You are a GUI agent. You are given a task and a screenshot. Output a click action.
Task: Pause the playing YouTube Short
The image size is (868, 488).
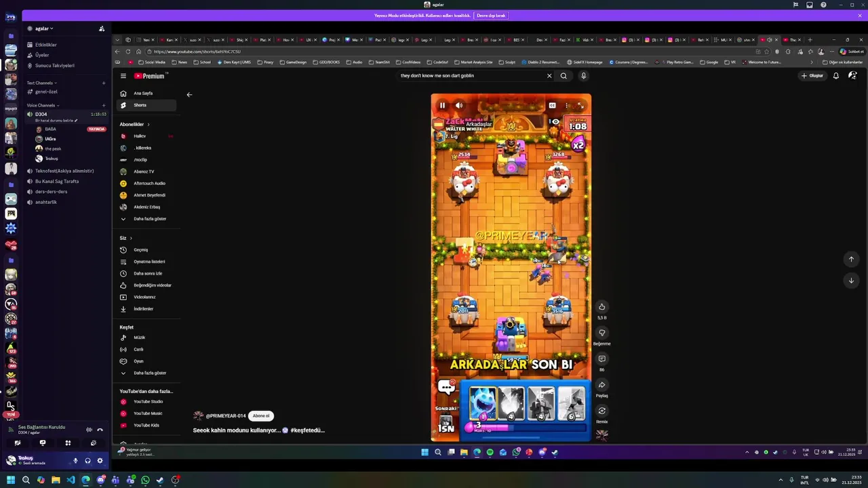(x=442, y=105)
